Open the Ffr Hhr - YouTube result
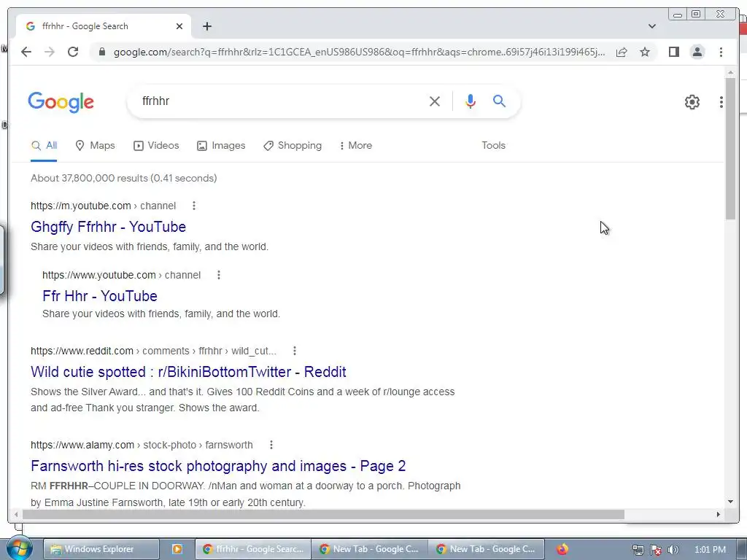This screenshot has width=747, height=560. click(x=99, y=296)
